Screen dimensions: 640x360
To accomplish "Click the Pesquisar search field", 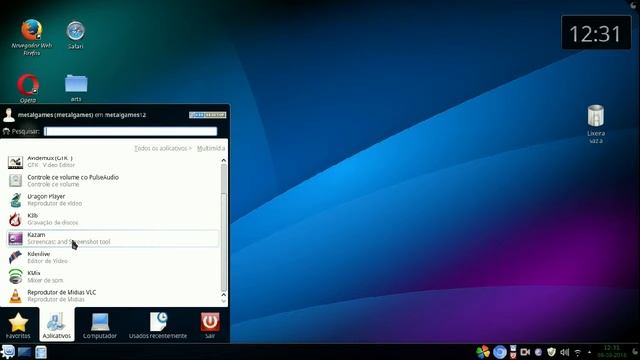I will (x=131, y=131).
